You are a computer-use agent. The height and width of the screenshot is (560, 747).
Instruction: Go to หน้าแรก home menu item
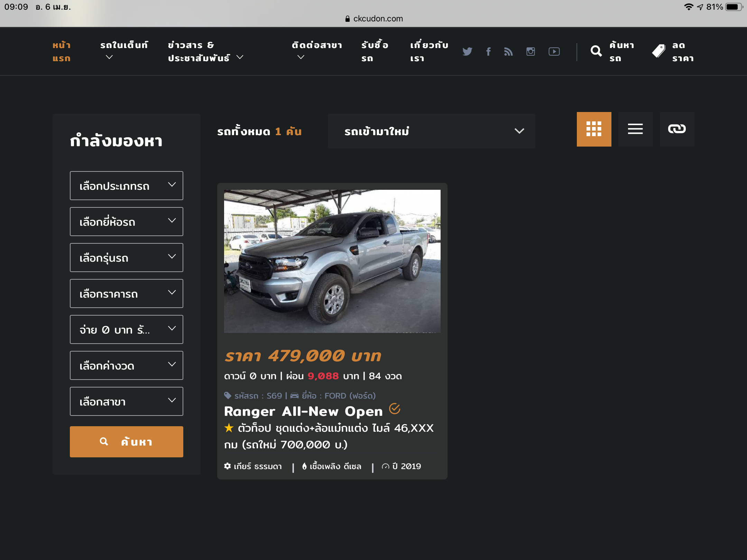[x=62, y=52]
